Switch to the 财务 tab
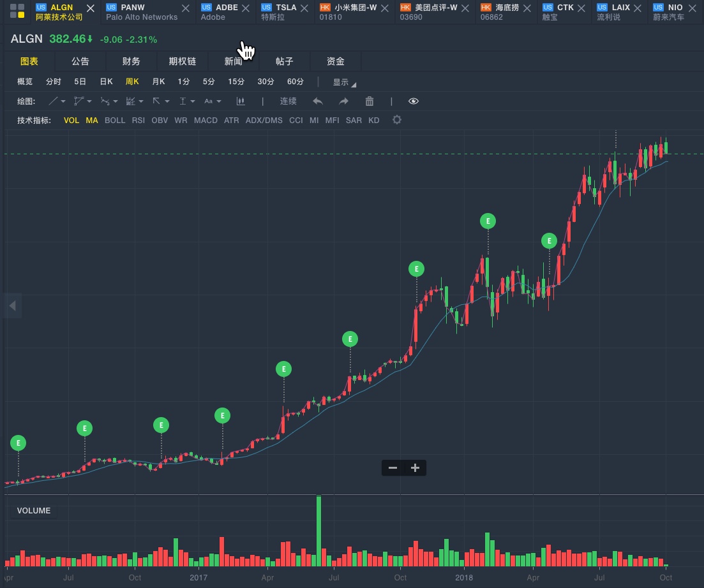Screen dimensions: 704x588 click(x=131, y=62)
